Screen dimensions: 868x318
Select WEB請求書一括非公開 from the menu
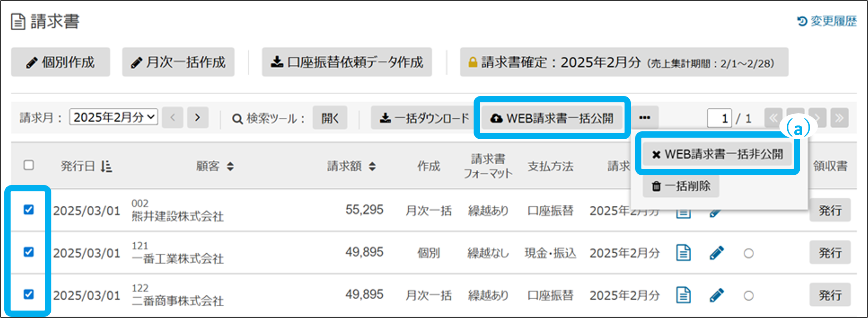coord(717,154)
